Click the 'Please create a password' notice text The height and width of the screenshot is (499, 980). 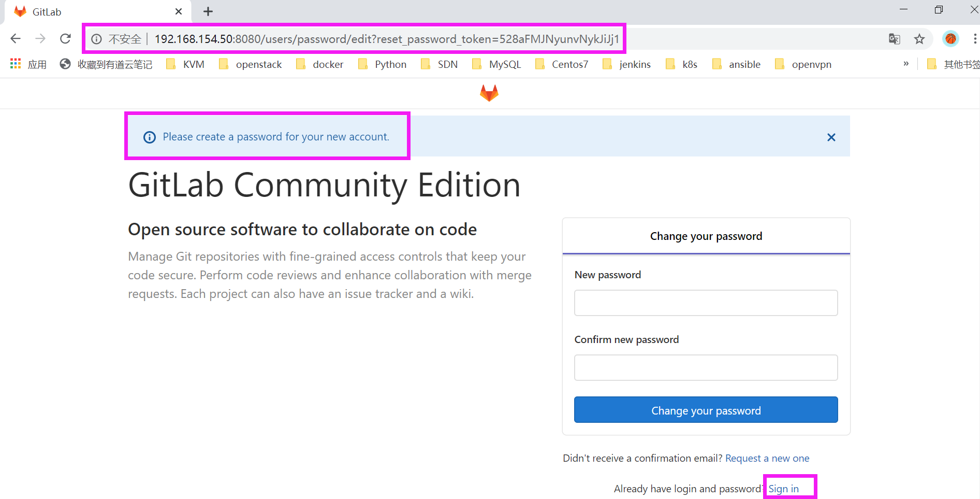click(x=276, y=137)
